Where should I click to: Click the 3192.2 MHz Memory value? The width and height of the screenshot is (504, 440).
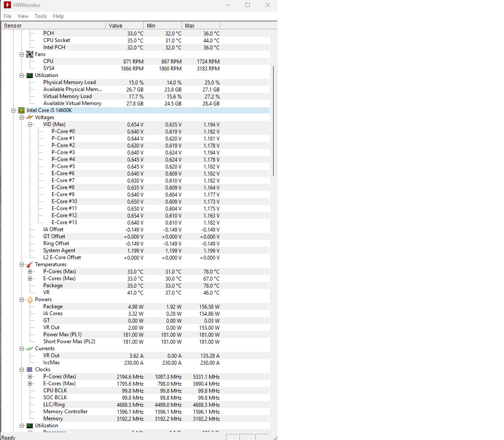click(130, 419)
